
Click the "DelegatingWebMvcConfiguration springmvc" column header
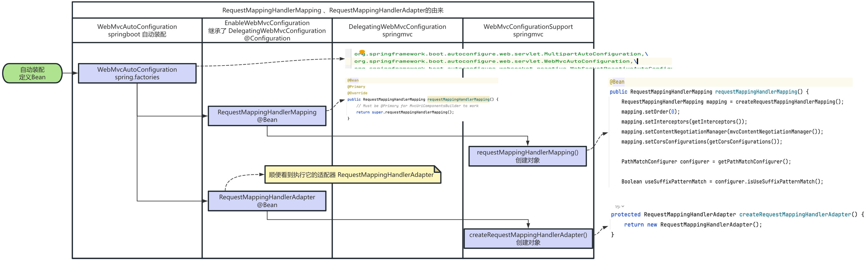(x=397, y=30)
